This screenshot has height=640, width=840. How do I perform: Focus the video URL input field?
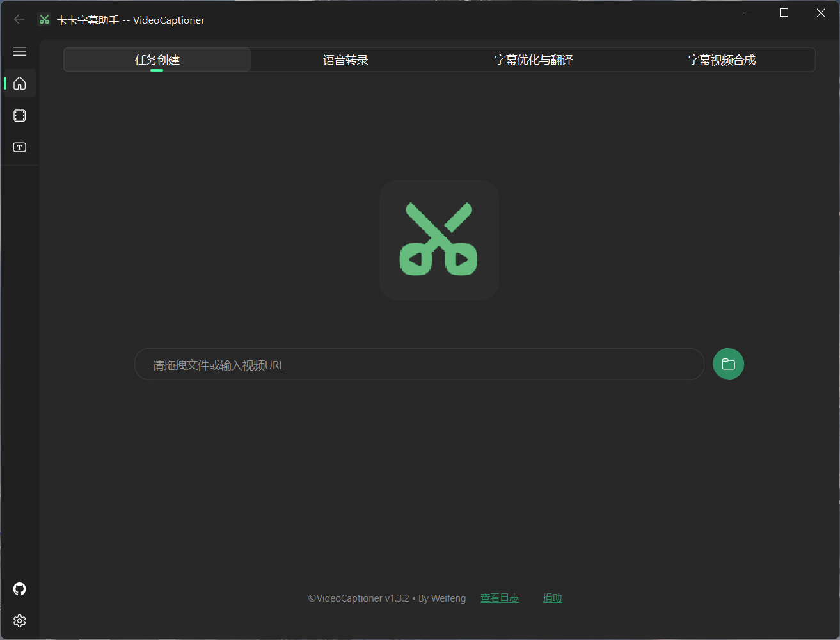point(419,364)
